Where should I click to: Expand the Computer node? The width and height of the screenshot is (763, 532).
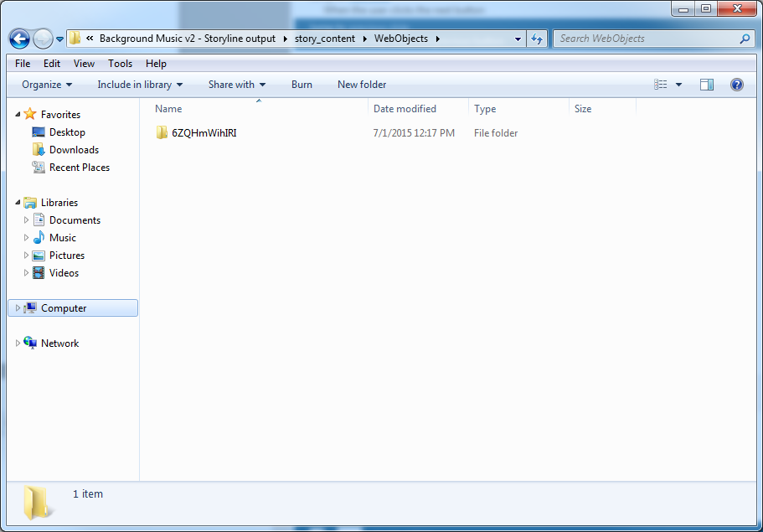18,308
